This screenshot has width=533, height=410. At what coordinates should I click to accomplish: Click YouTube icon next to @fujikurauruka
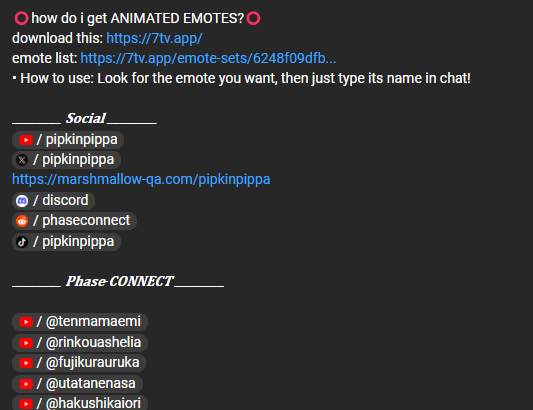pyautogui.click(x=26, y=363)
